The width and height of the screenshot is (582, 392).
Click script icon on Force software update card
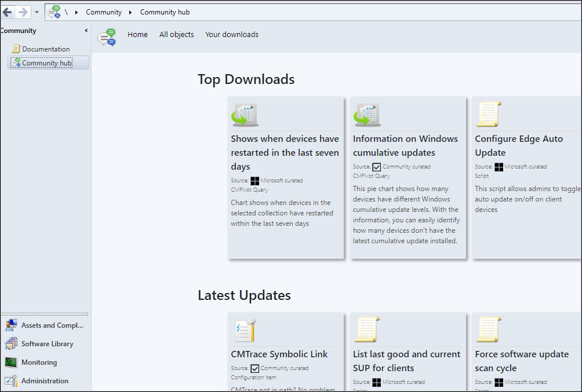pos(489,329)
